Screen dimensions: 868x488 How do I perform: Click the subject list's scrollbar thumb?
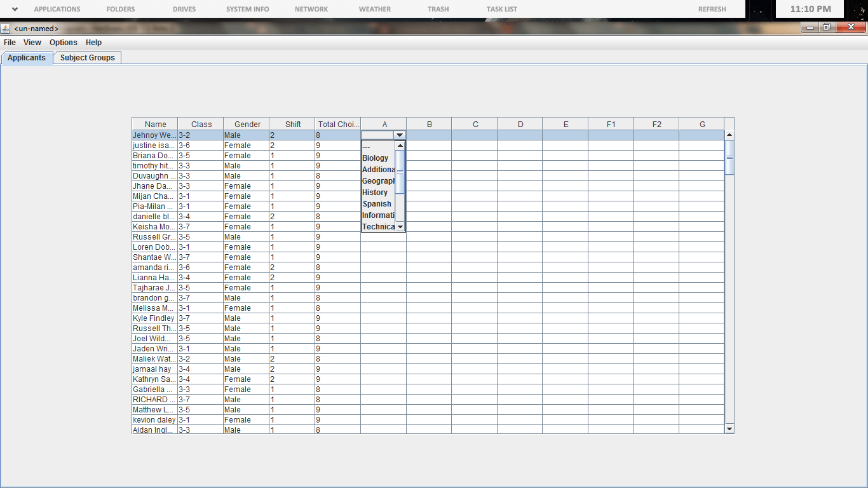400,172
